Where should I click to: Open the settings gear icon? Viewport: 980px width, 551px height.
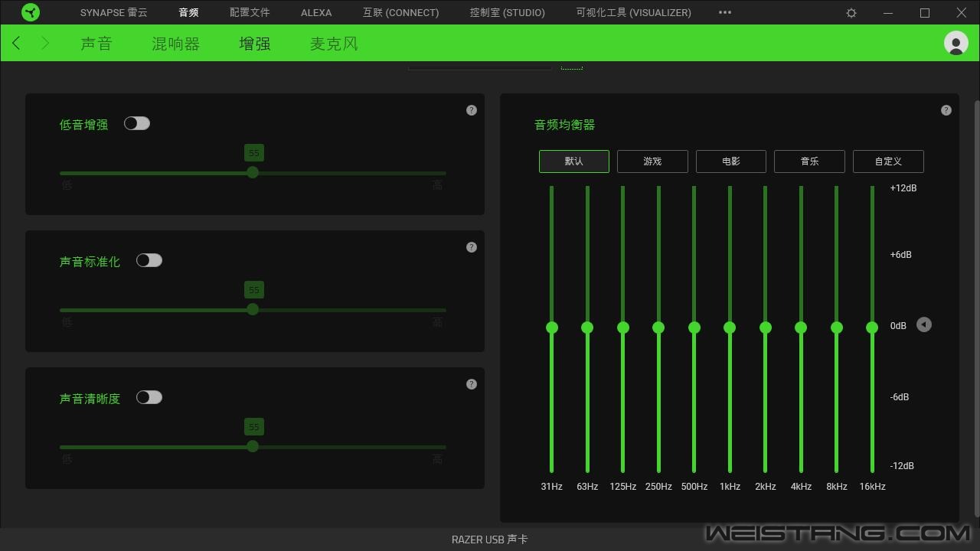point(851,13)
